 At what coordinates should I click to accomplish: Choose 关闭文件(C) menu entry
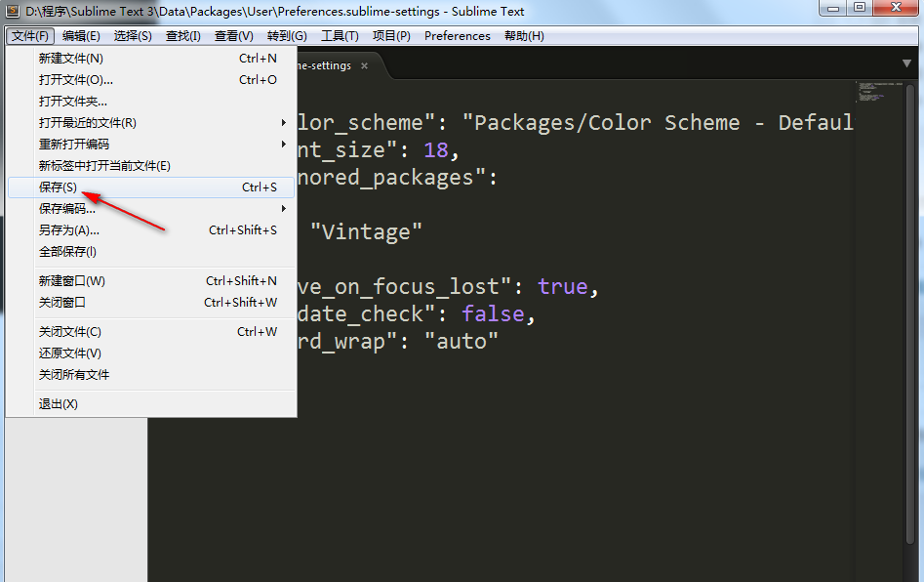tap(151, 332)
